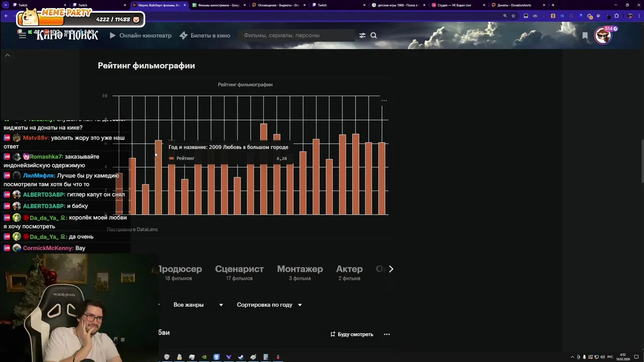This screenshot has height=362, width=644.
Task: Open the browser extensions puzzle icon
Action: [x=617, y=16]
